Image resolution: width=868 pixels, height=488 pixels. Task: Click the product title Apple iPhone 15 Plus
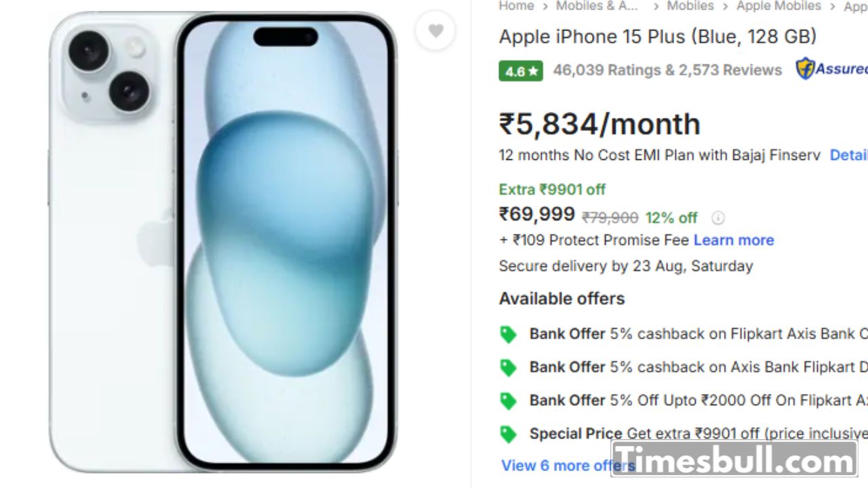tap(658, 37)
